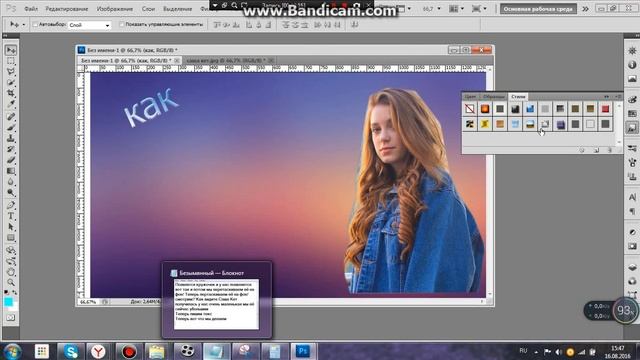Viewport: 640px width, 360px height.
Task: Select the Spot Healing Brush tool
Action: [x=11, y=117]
